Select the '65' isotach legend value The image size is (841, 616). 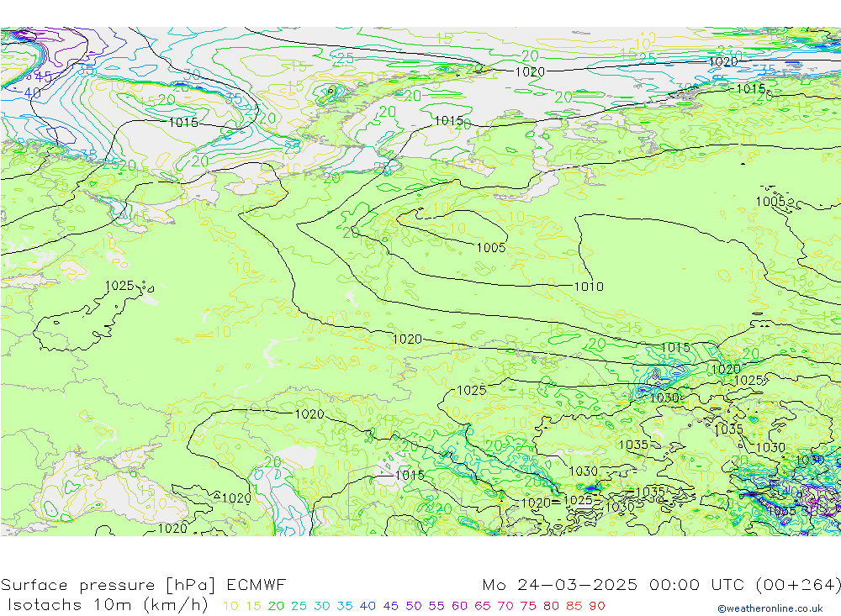(483, 606)
